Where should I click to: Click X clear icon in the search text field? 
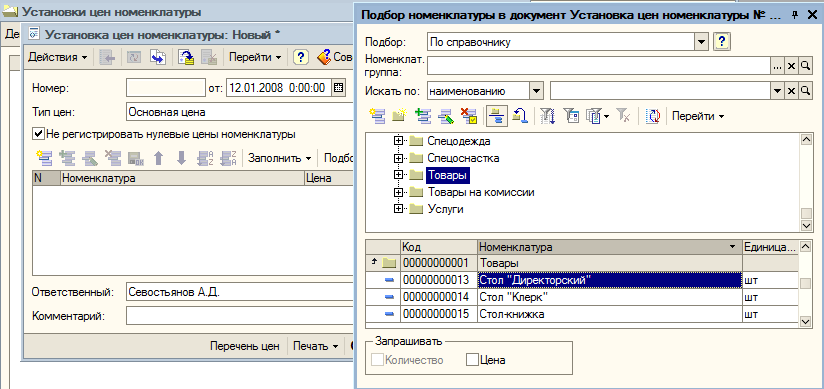coord(791,91)
